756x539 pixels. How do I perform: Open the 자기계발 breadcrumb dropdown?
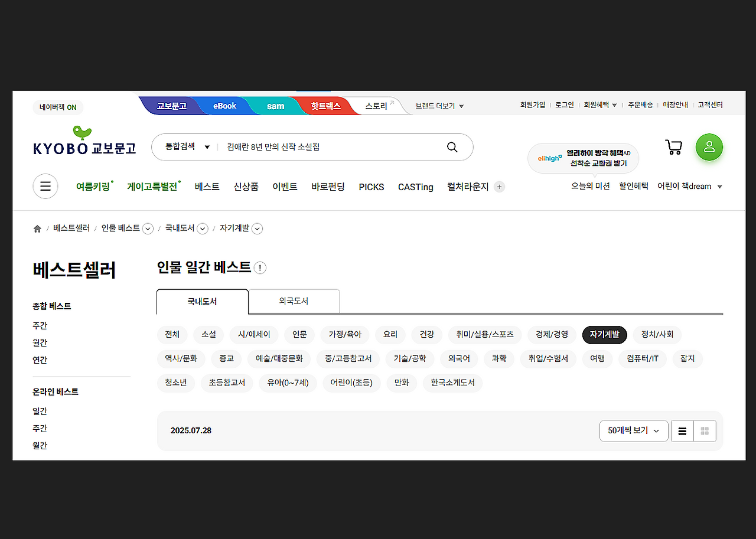pos(258,228)
